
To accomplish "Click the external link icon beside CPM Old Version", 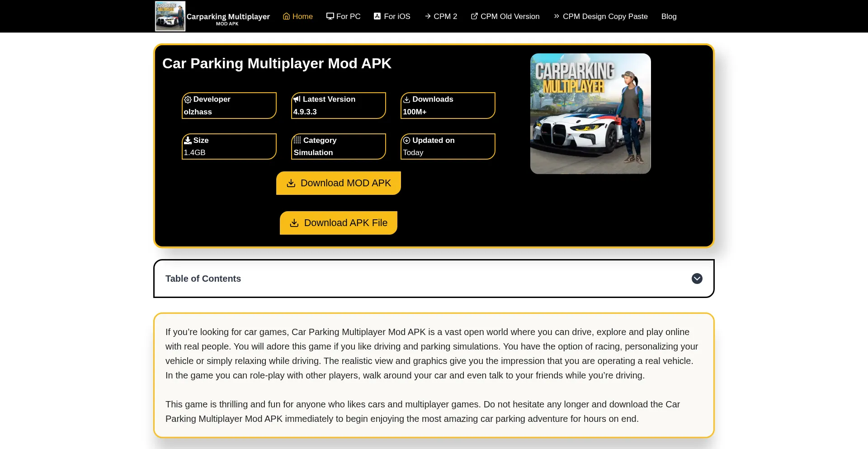I will point(474,16).
